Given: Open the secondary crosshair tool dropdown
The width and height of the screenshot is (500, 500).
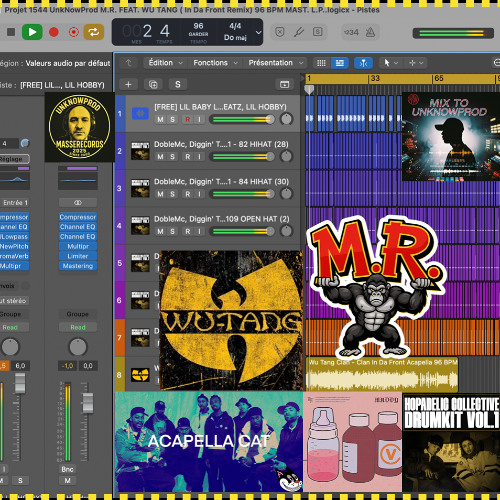Looking at the screenshot, I should pyautogui.click(x=416, y=63).
